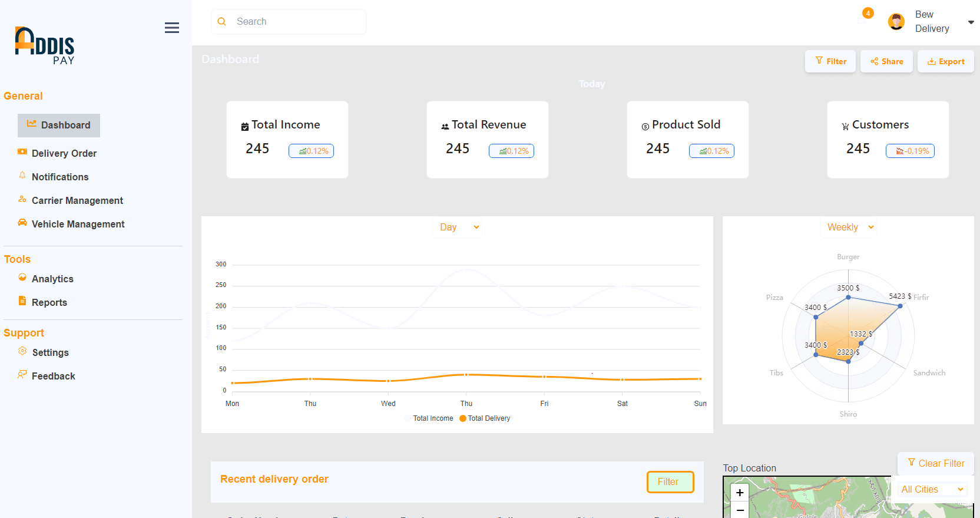The height and width of the screenshot is (518, 980).
Task: Click the Feedback person icon
Action: point(22,375)
